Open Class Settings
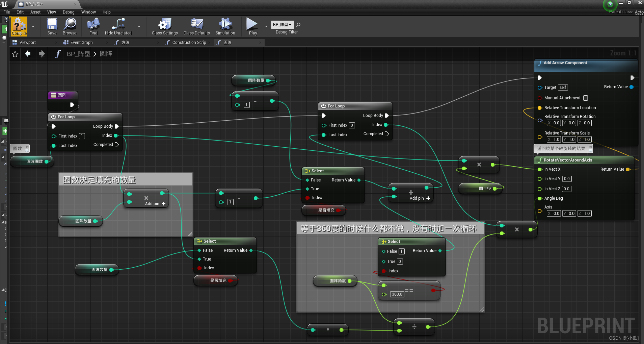Viewport: 644px width, 344px height. (165, 26)
